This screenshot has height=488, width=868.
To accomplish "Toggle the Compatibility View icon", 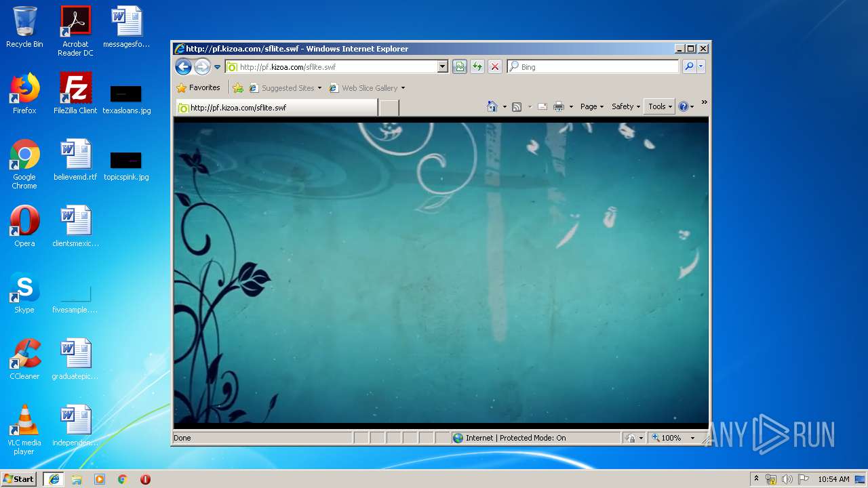I will [460, 66].
